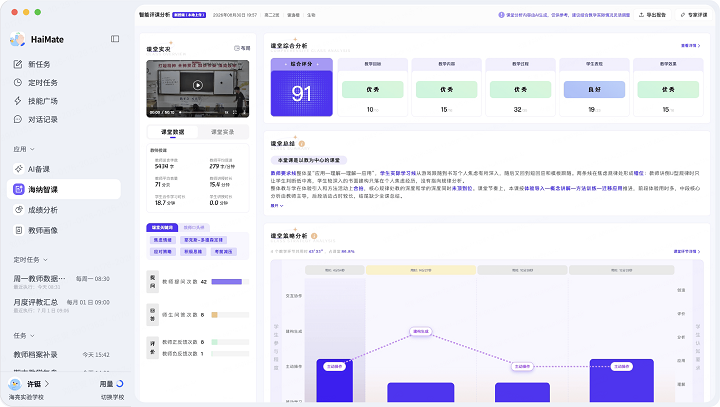Image resolution: width=720 pixels, height=407 pixels.
Task: Collapse the 应用 section
Action: tap(32, 149)
